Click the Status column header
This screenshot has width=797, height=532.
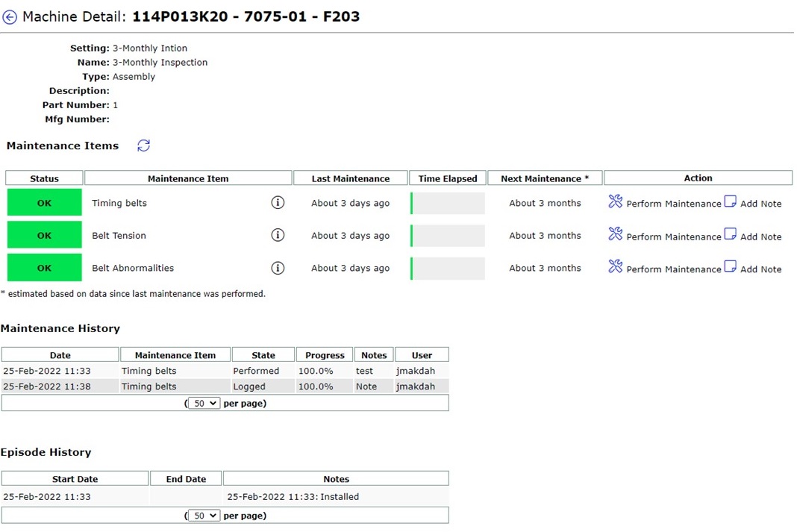(x=45, y=178)
